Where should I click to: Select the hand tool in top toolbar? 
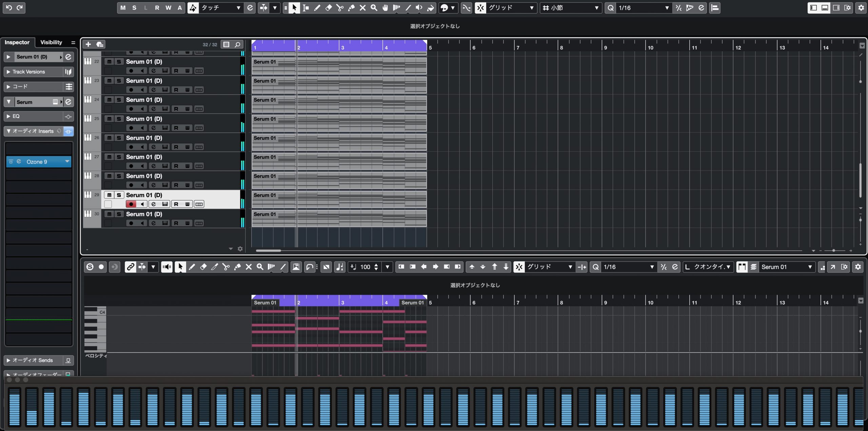pos(385,8)
